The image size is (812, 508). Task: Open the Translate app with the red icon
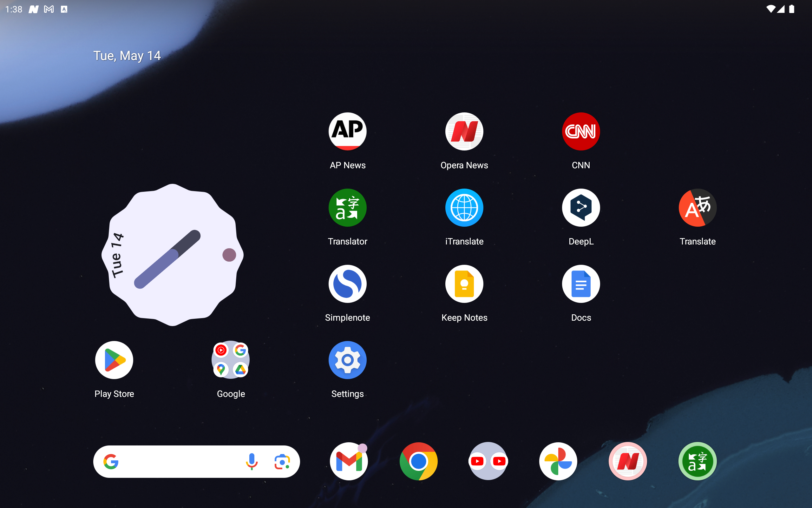point(697,208)
